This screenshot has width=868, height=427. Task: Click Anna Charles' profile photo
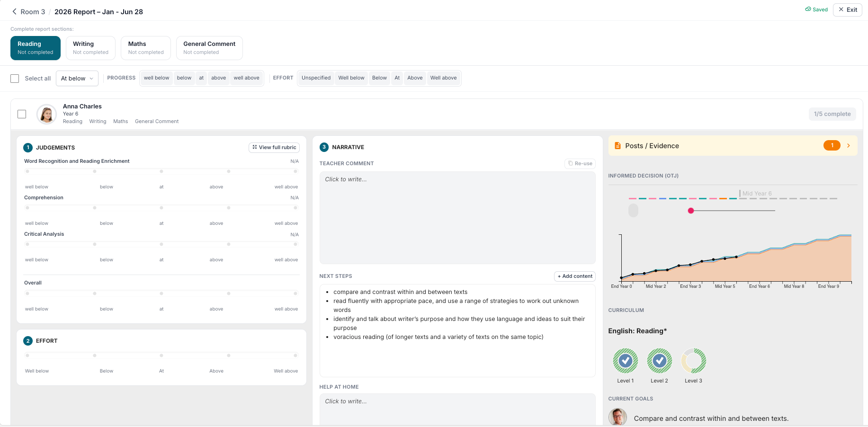click(46, 114)
